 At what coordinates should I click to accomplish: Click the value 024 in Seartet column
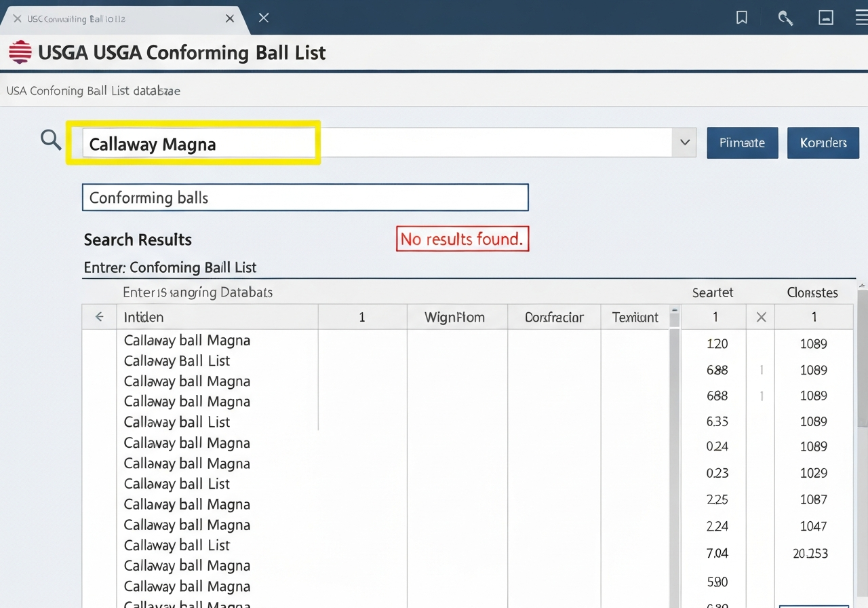tap(717, 446)
